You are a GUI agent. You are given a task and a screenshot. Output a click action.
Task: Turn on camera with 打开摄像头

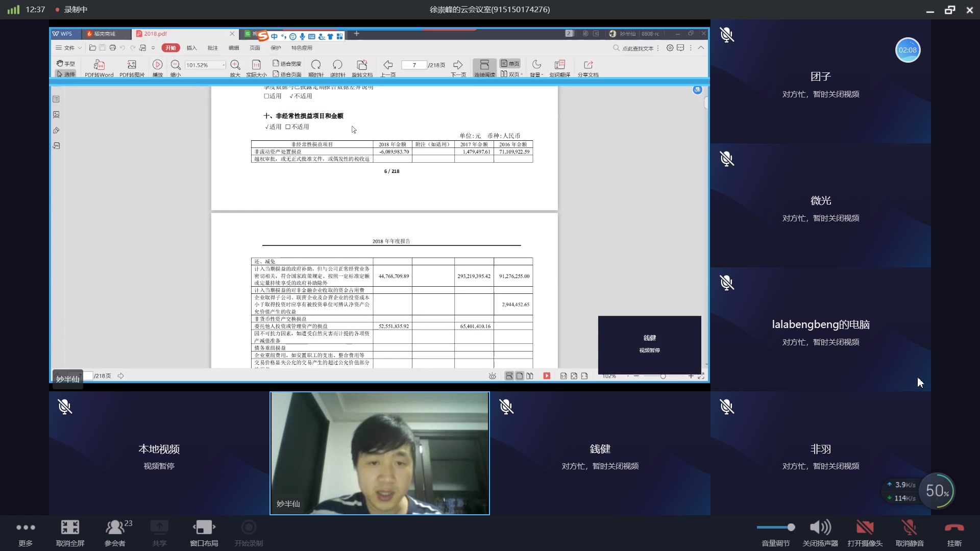(865, 533)
